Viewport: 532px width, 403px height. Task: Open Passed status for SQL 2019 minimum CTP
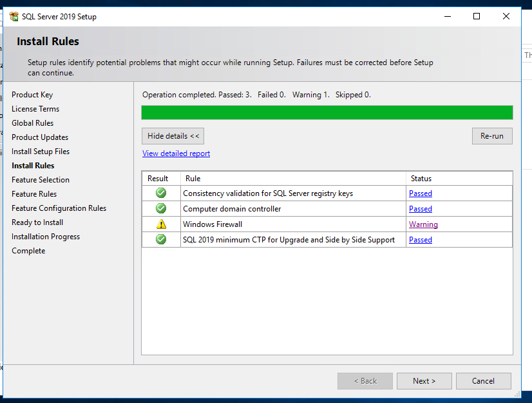[421, 240]
